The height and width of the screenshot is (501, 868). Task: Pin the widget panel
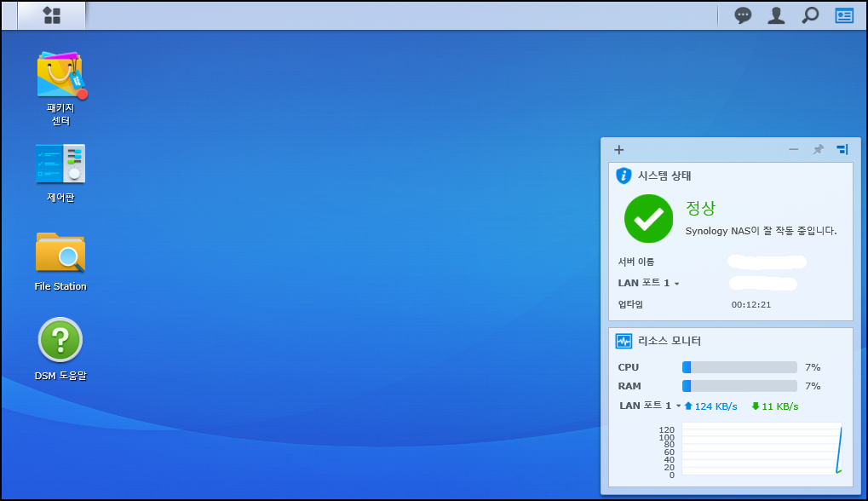[819, 149]
